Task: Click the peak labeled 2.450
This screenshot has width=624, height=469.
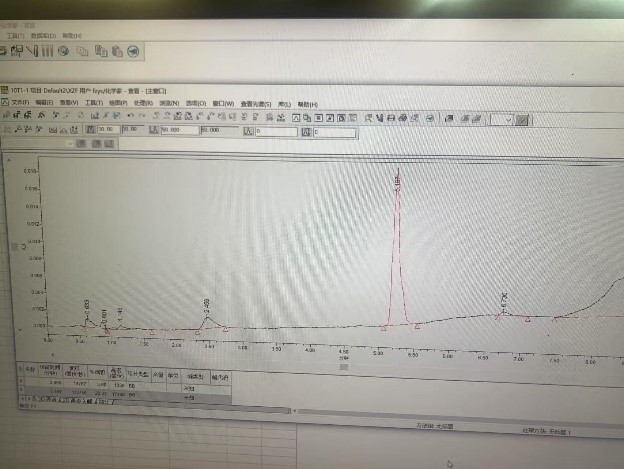Action: coord(207,318)
